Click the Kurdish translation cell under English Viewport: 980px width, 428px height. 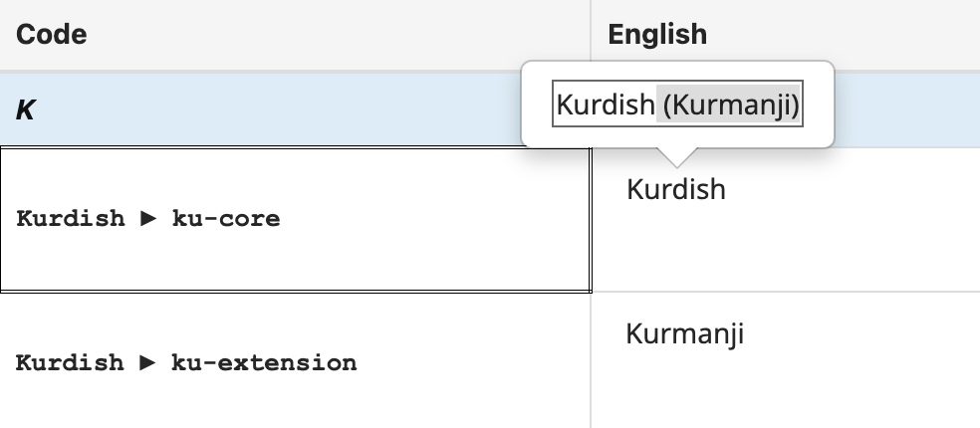[676, 189]
